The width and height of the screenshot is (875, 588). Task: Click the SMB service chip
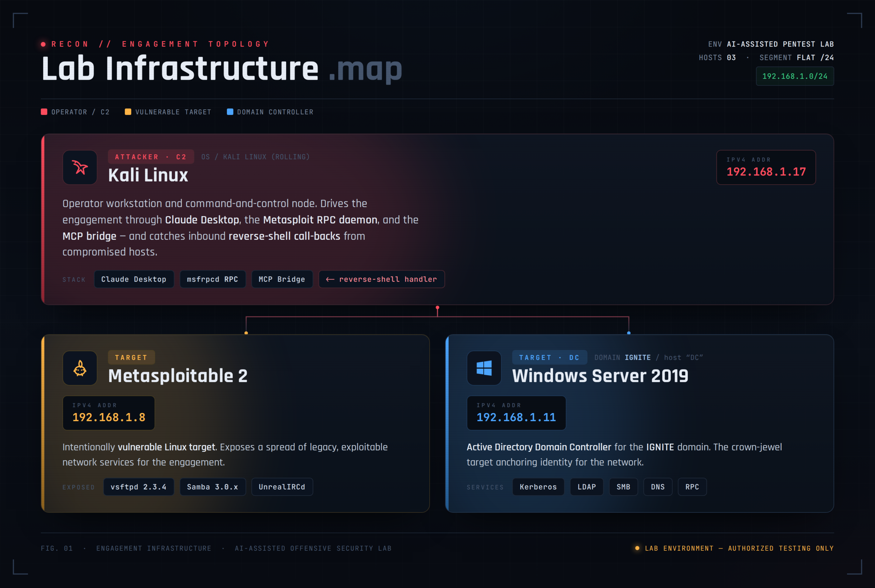[x=623, y=487]
